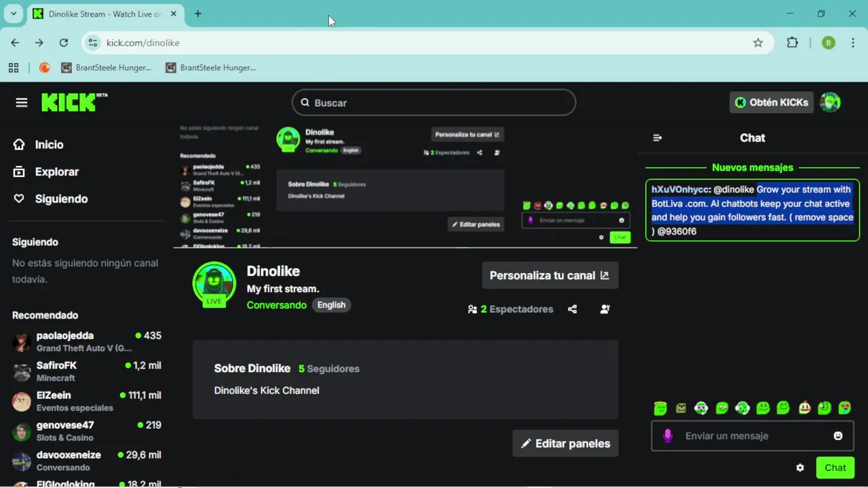Open recommended channel genovese47
The image size is (868, 488).
click(x=87, y=430)
